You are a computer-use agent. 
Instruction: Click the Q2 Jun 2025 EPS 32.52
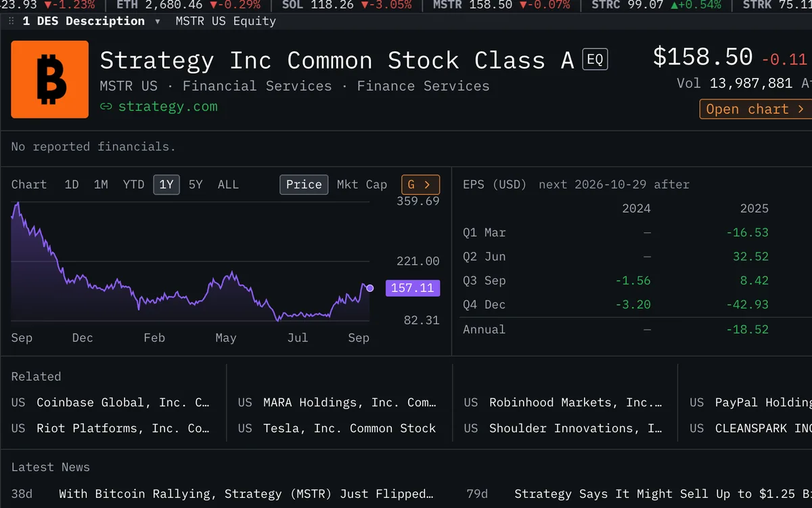750,257
